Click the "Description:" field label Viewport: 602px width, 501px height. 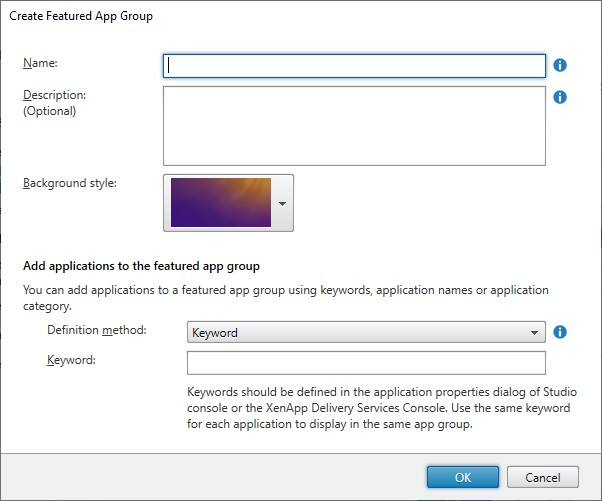pyautogui.click(x=55, y=95)
